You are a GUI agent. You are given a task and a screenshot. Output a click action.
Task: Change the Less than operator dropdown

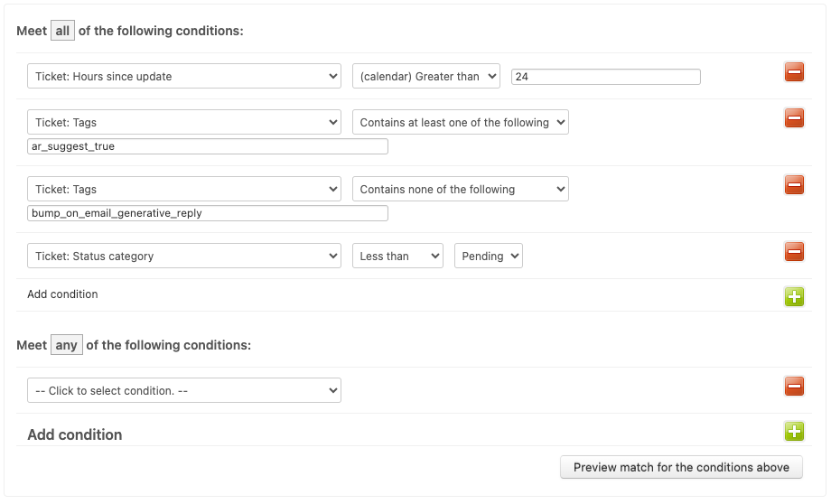397,256
